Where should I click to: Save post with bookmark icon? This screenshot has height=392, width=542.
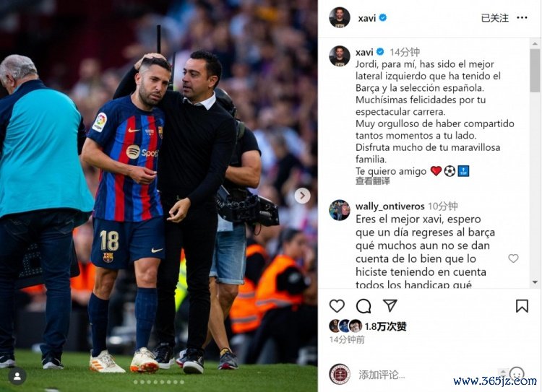click(522, 306)
